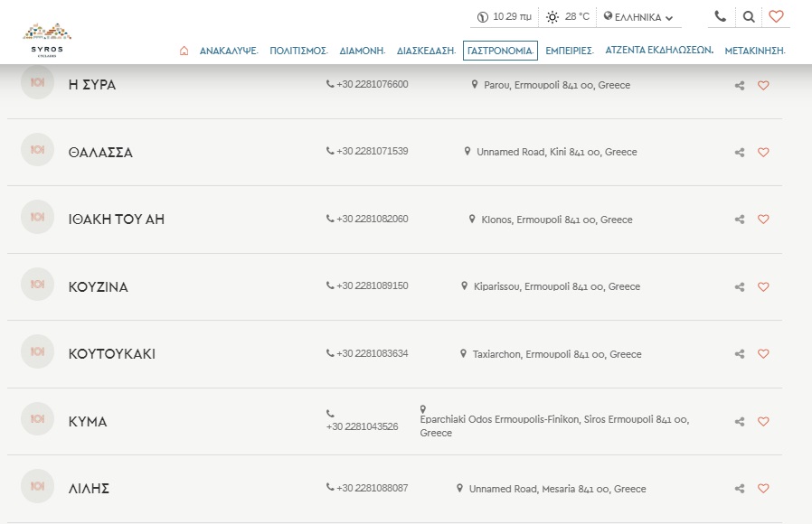Image resolution: width=812 pixels, height=524 pixels.
Task: Expand the ΑΝΑΚΑΛΥΨΕ menu
Action: click(229, 51)
